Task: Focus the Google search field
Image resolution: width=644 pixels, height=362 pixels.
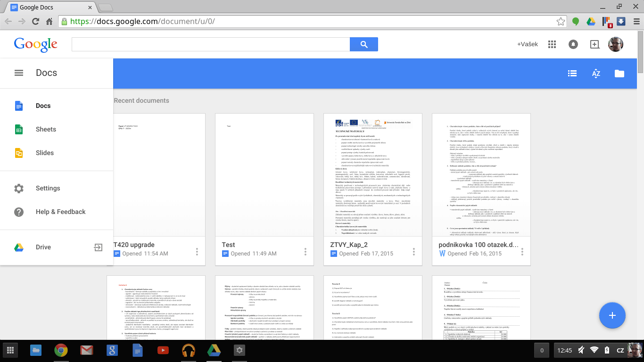Action: 211,44
